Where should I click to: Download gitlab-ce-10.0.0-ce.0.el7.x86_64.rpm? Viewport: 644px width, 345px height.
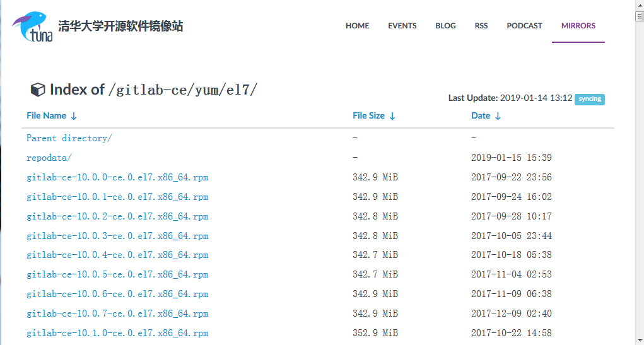tap(117, 177)
